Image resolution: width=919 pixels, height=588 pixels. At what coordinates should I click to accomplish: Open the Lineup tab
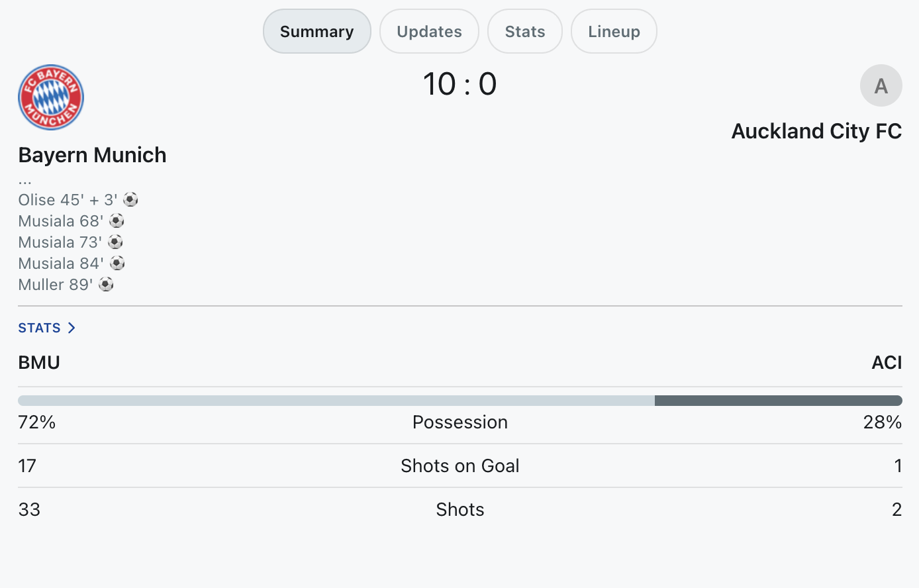click(x=614, y=31)
